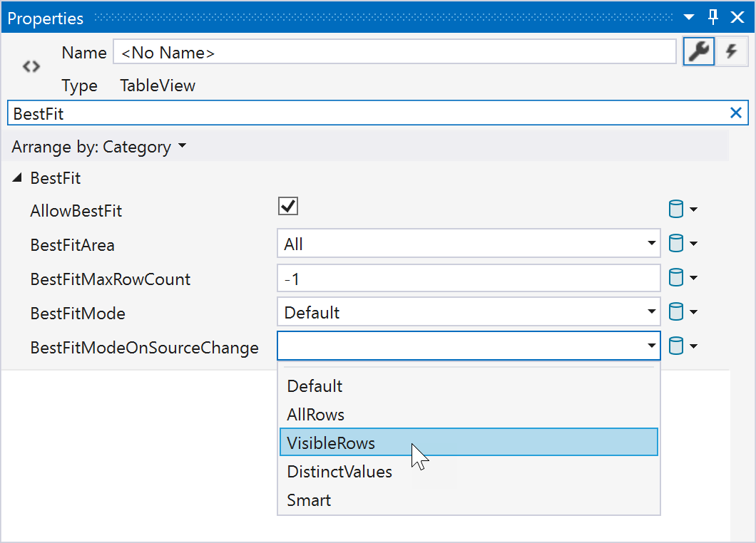Uncheck the AllowBestFit checkbox
The width and height of the screenshot is (756, 543).
coord(288,207)
